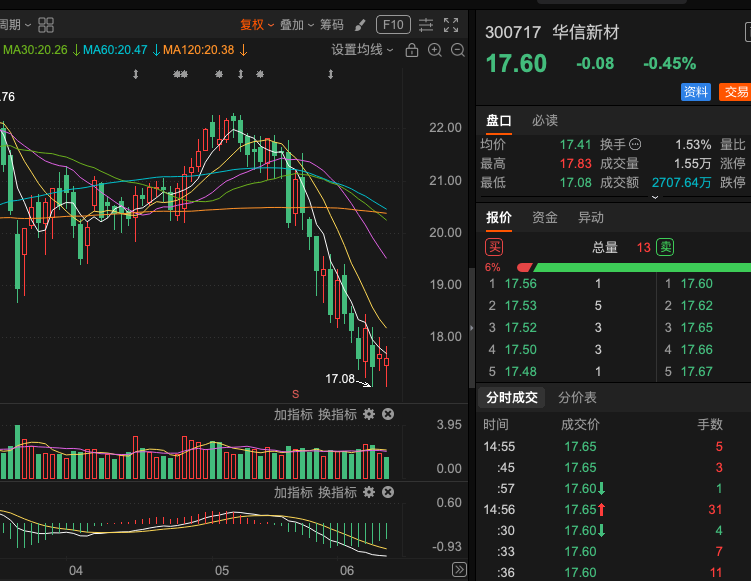751x581 pixels.
Task: Click the buy/sell ratio bar
Action: pyautogui.click(x=634, y=267)
